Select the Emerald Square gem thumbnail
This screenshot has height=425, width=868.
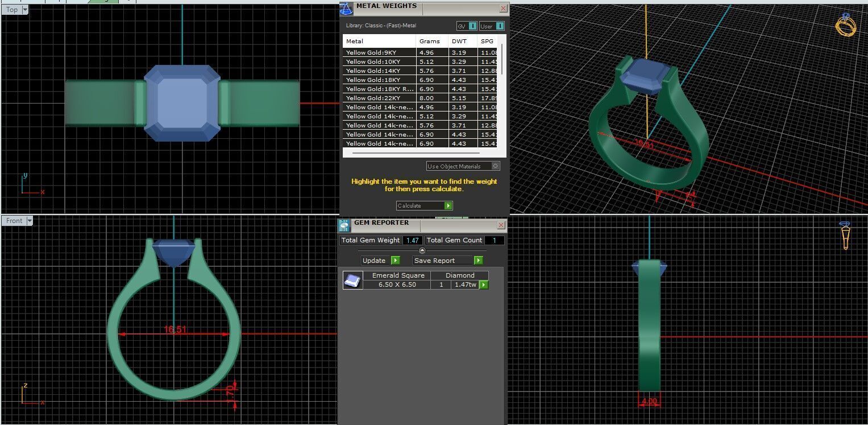(352, 280)
